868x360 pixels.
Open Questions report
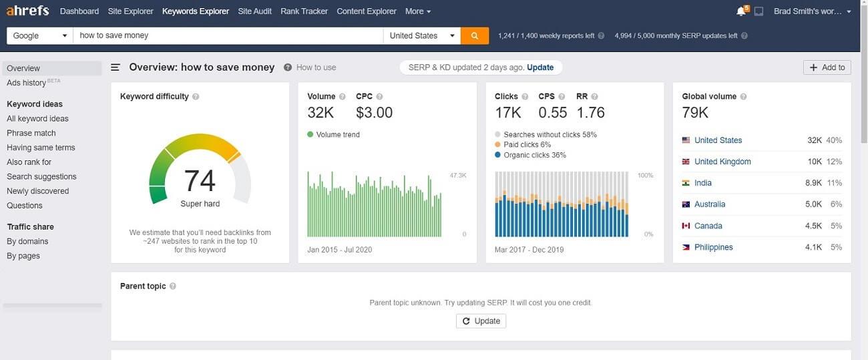25,206
